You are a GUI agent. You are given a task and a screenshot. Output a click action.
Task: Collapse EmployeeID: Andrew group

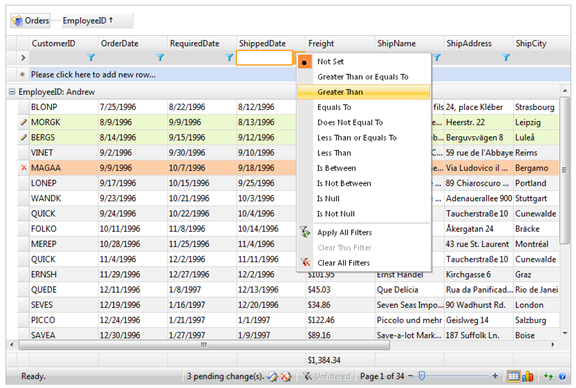[x=12, y=91]
